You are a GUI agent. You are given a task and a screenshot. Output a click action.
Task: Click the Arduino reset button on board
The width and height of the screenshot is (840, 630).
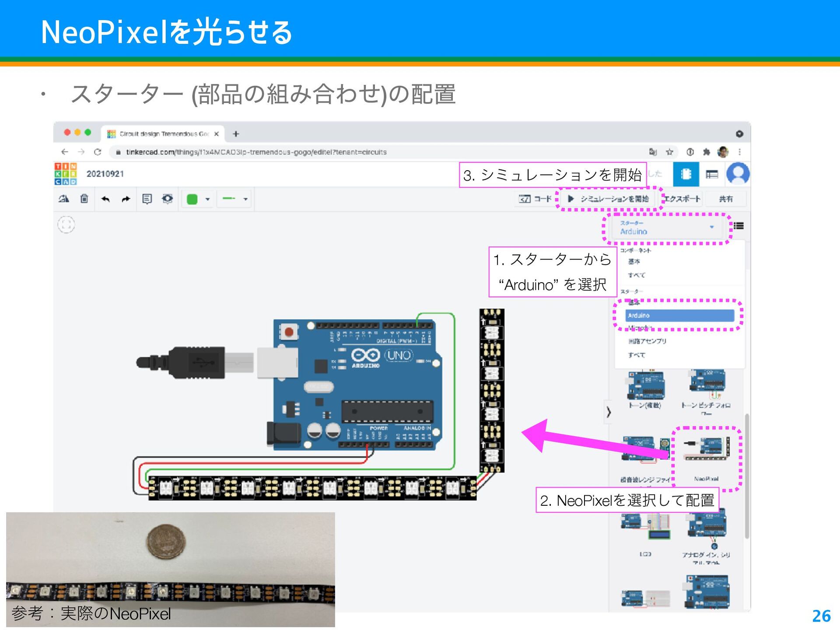[289, 332]
